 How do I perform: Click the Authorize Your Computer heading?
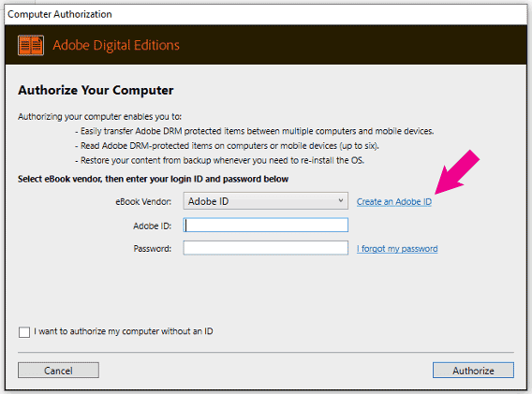[96, 90]
